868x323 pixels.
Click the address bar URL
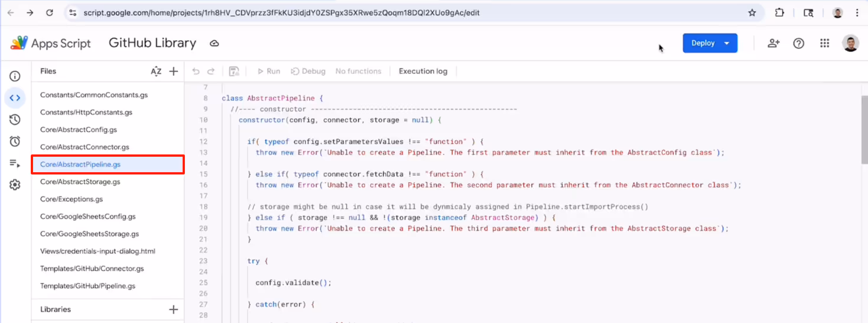[x=281, y=12]
